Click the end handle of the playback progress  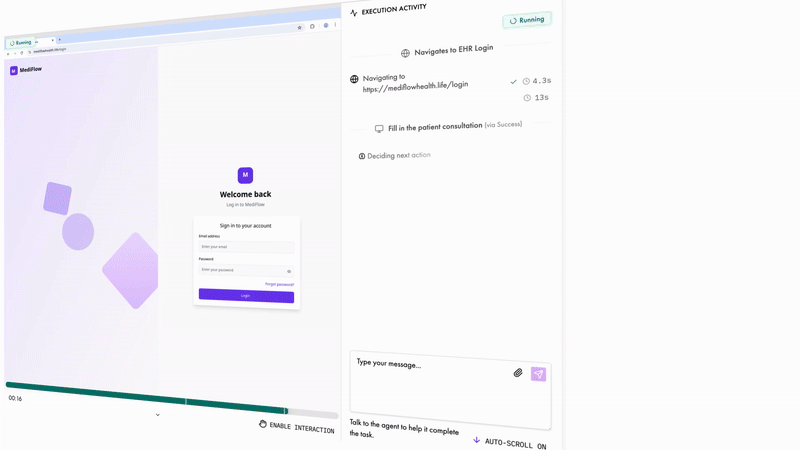coord(287,411)
